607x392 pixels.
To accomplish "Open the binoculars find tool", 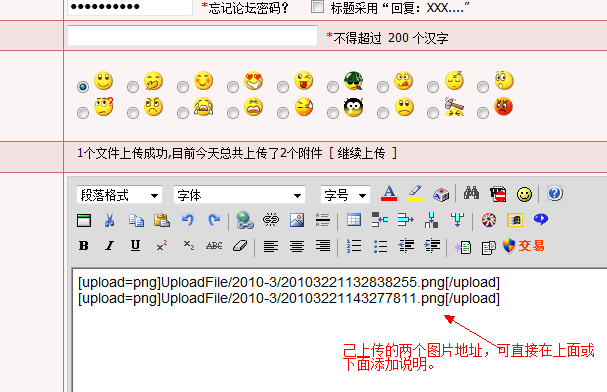I will [x=471, y=193].
